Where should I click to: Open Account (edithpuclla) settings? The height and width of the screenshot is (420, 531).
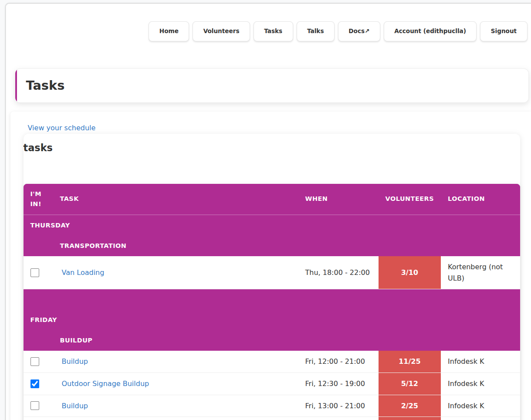430,31
